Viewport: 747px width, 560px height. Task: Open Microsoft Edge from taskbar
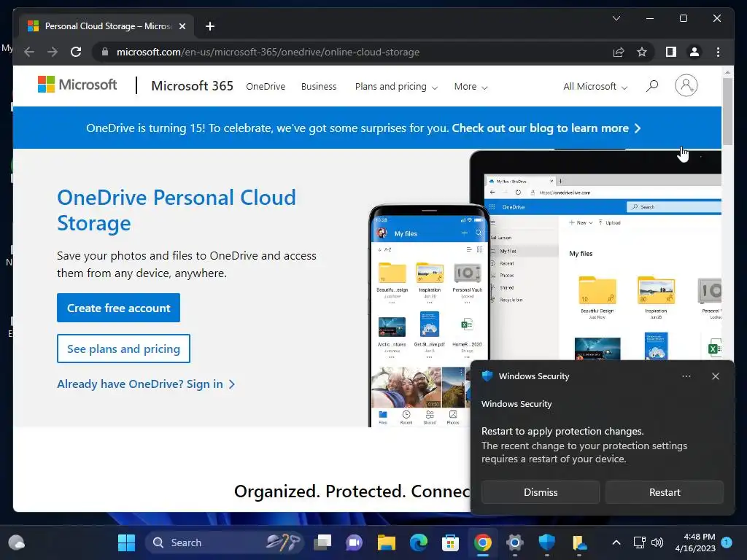pos(418,542)
